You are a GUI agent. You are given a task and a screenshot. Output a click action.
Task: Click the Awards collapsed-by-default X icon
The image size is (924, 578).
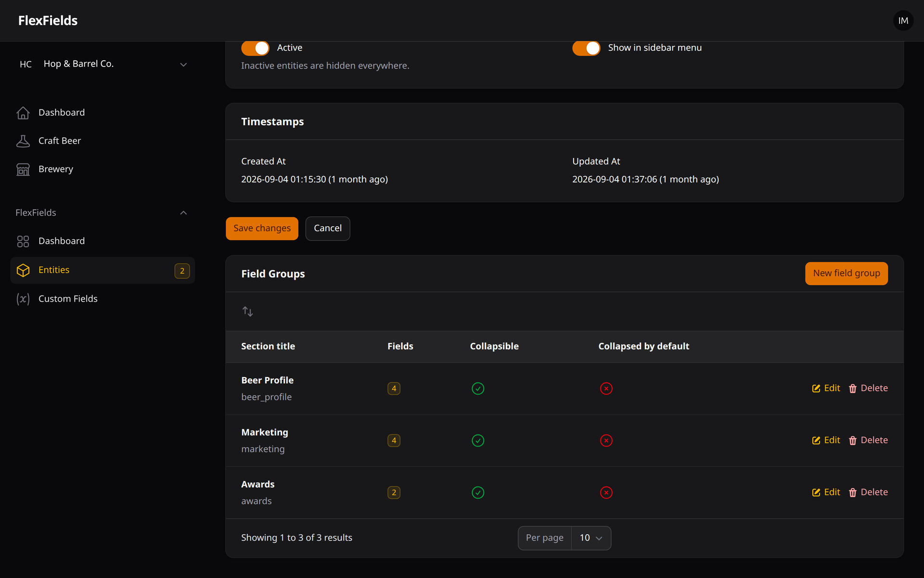pos(606,492)
